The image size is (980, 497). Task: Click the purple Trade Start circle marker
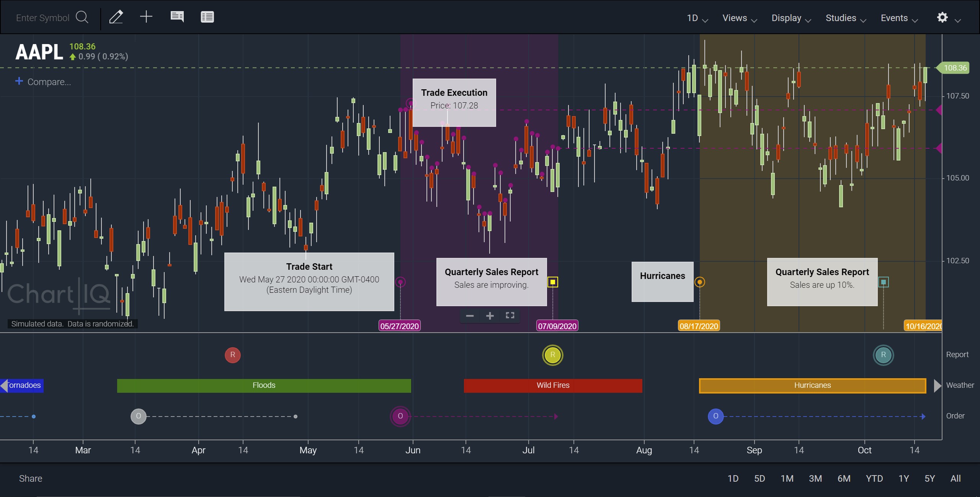[x=400, y=282]
